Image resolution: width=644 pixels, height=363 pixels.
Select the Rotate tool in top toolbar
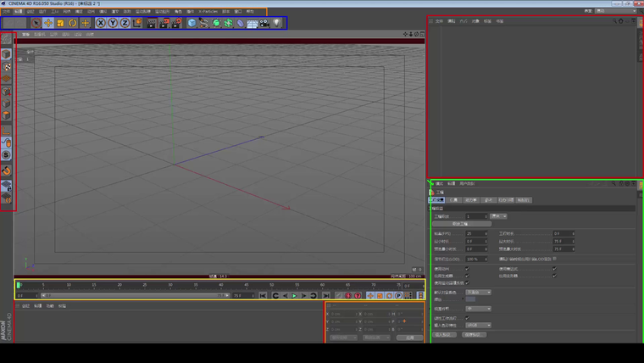(x=72, y=23)
